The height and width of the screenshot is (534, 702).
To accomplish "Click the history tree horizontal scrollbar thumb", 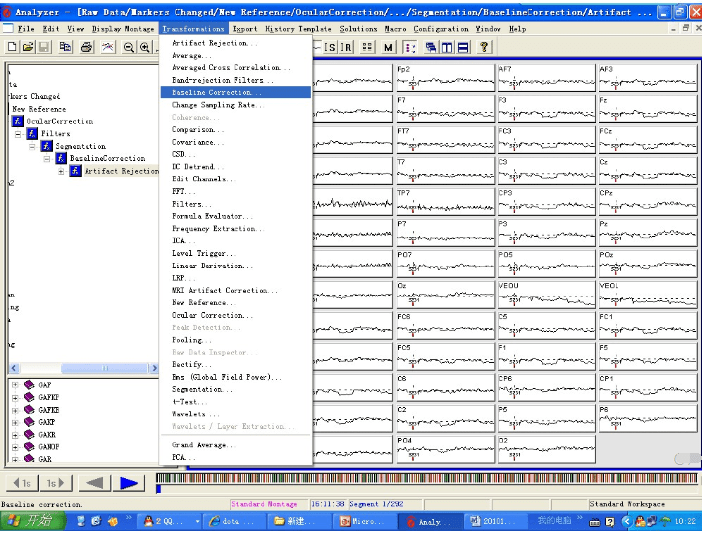I will [x=104, y=368].
